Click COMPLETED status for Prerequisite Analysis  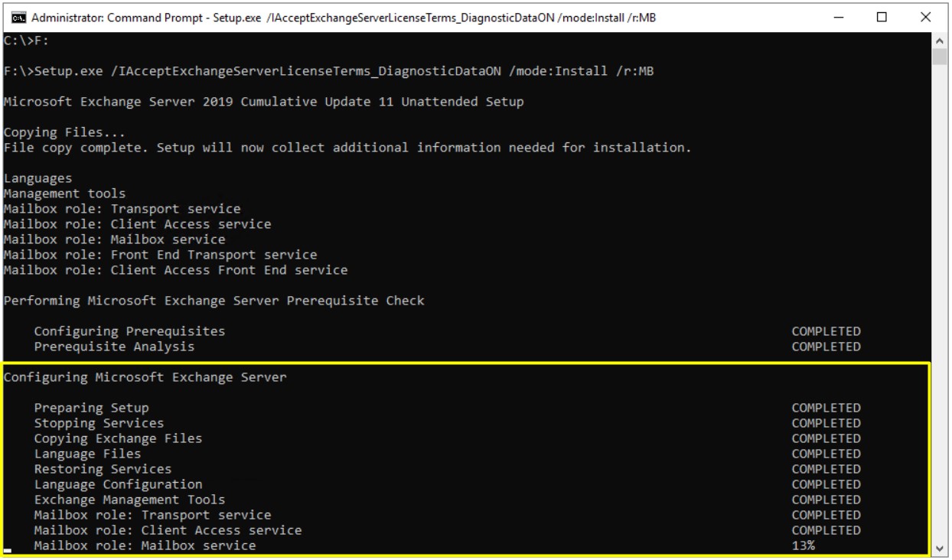(x=826, y=347)
